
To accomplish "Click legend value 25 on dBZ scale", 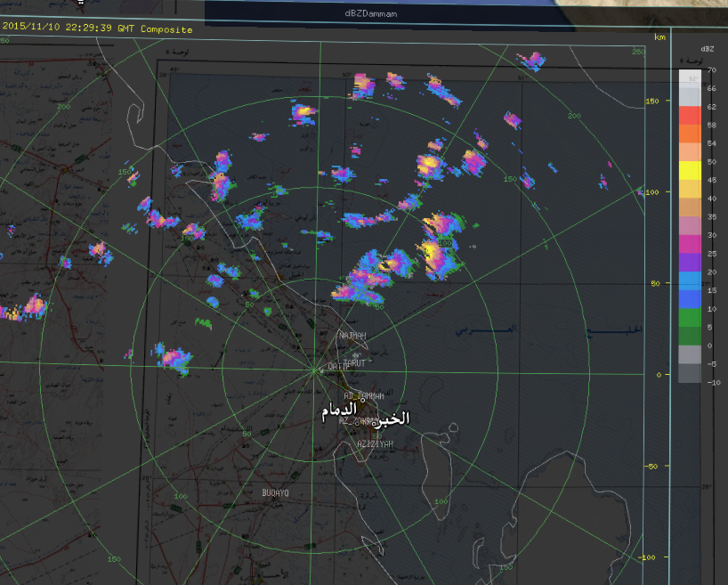I will click(712, 254).
